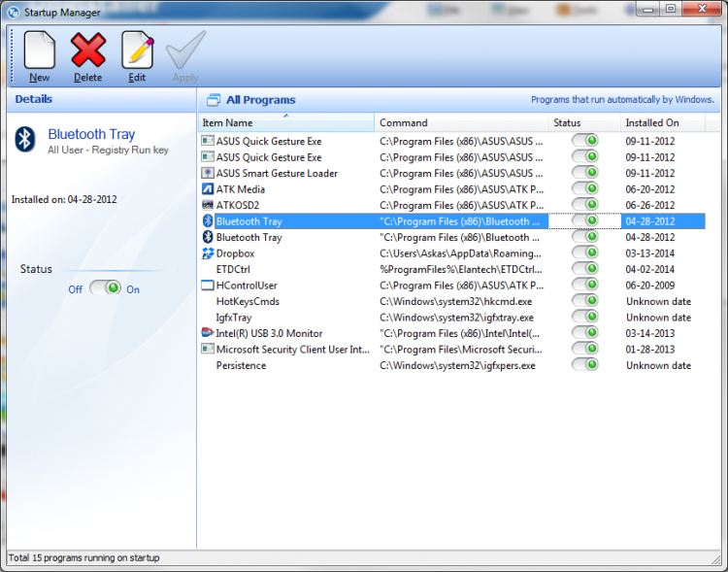This screenshot has height=572, width=728.
Task: Switch off Persistence startup toggle
Action: (x=584, y=364)
